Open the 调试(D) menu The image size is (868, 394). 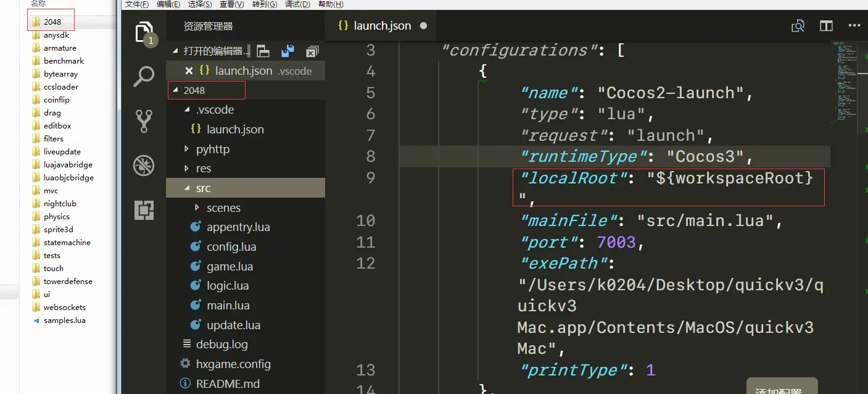(x=297, y=4)
